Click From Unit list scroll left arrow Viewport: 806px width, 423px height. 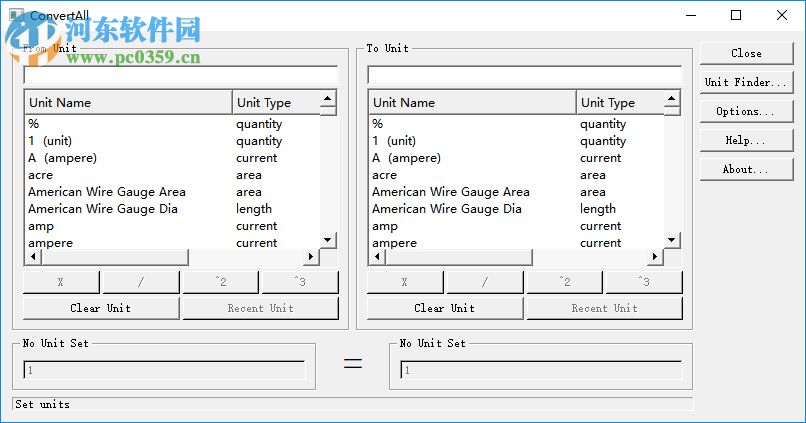coord(33,256)
